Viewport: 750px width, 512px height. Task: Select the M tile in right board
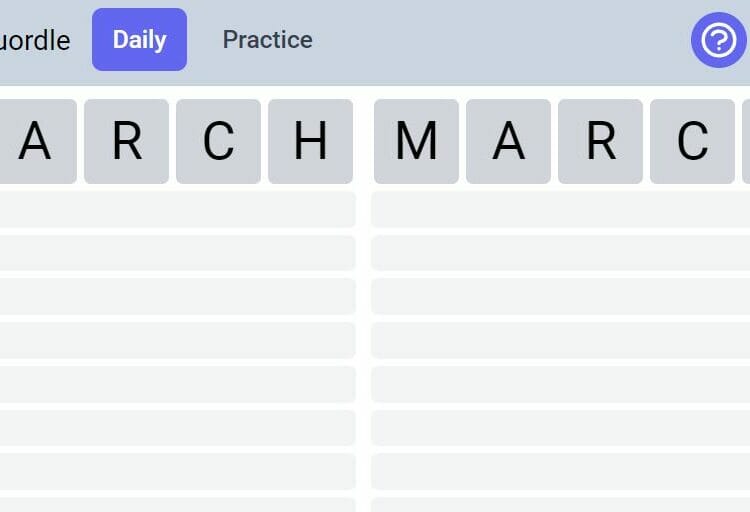coord(416,141)
